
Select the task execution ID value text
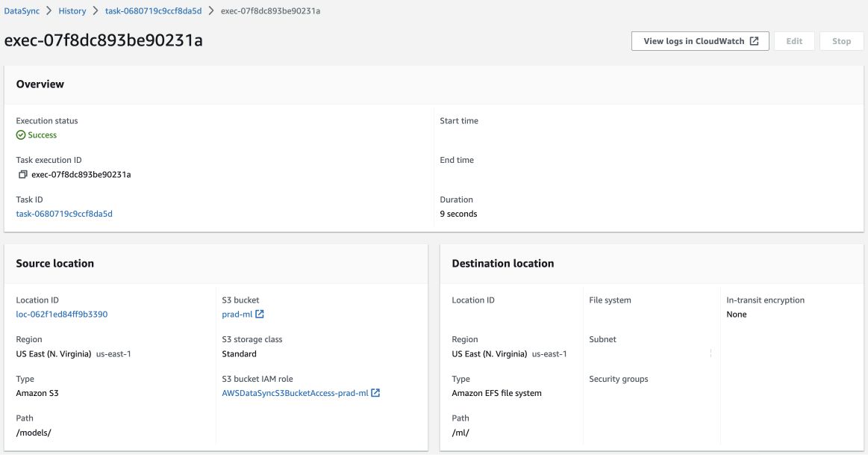click(x=81, y=175)
